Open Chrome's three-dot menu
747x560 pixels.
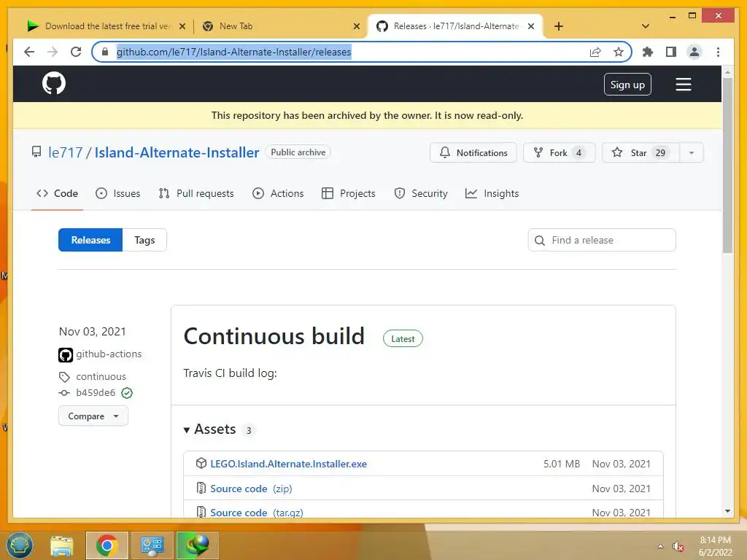718,52
